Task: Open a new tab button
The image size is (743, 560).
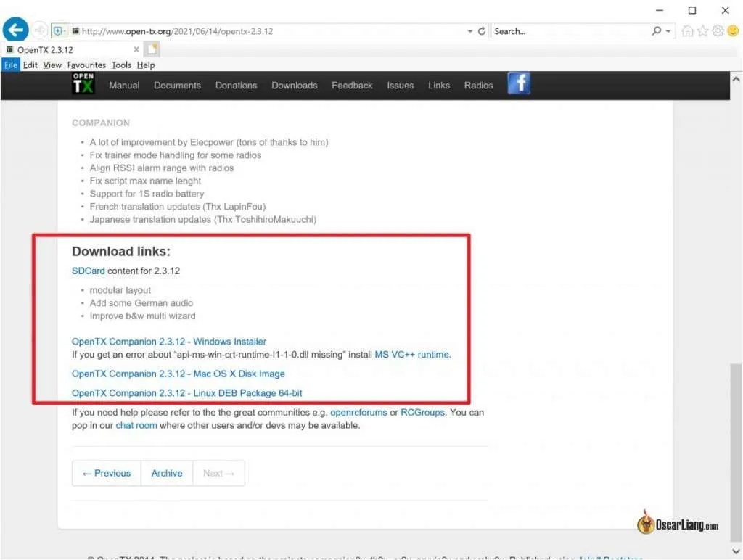Action: point(152,49)
